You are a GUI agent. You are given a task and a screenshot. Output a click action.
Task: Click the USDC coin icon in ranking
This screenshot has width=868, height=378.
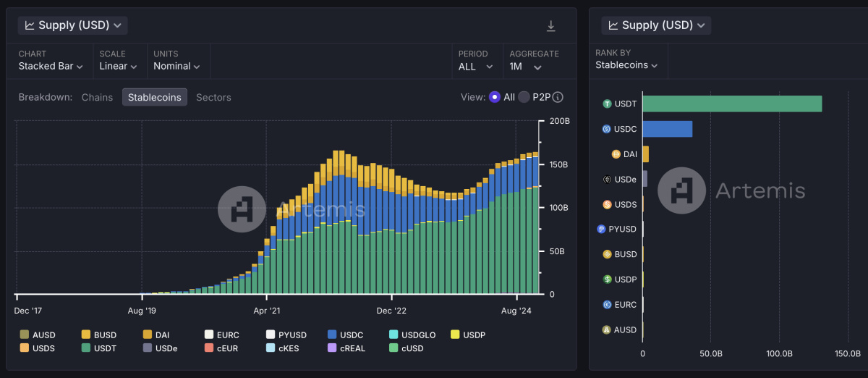pos(606,129)
